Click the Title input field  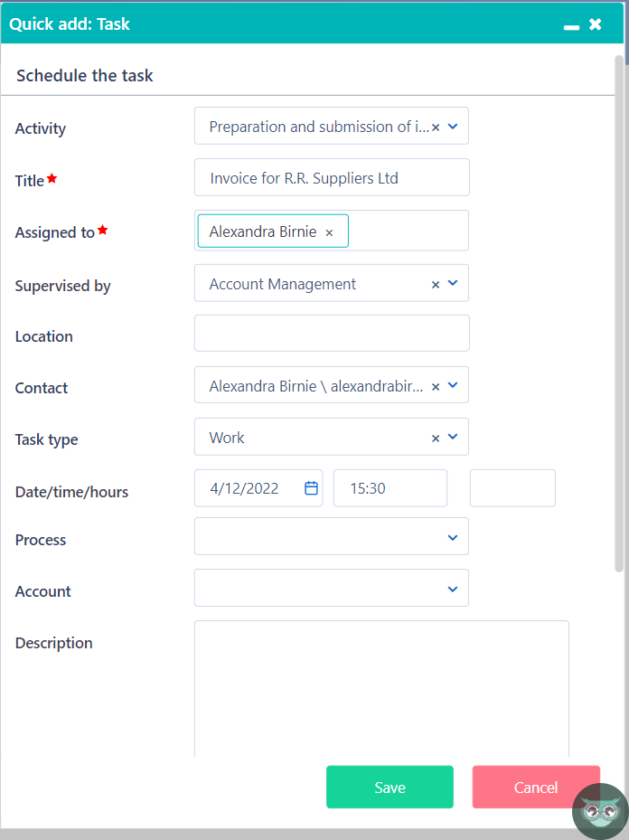coord(331,177)
